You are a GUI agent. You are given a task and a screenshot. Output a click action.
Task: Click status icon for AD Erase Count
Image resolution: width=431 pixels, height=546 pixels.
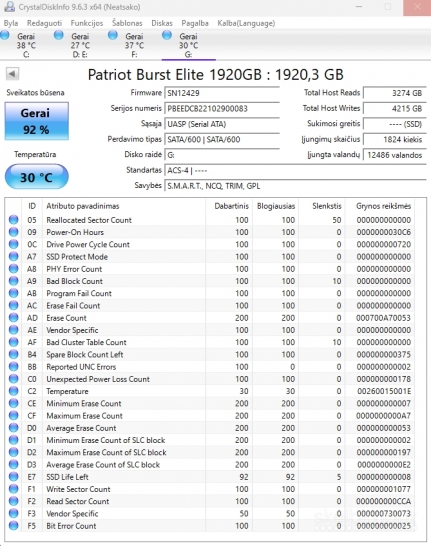14,318
